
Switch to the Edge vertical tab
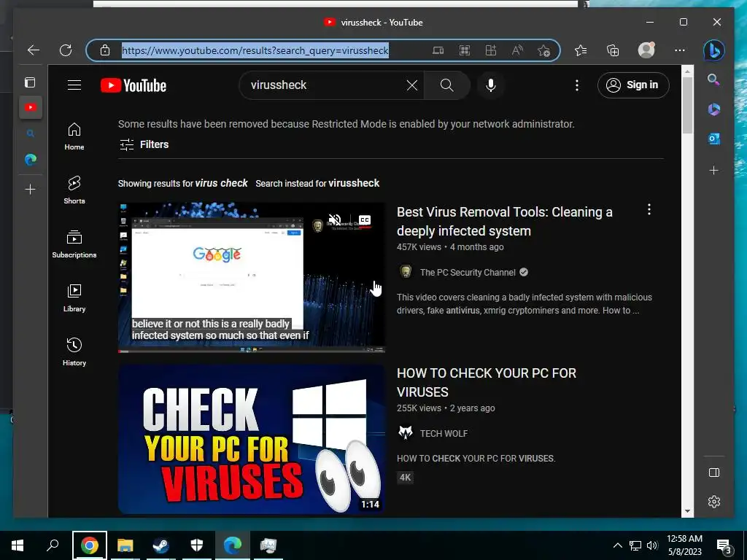(x=31, y=160)
